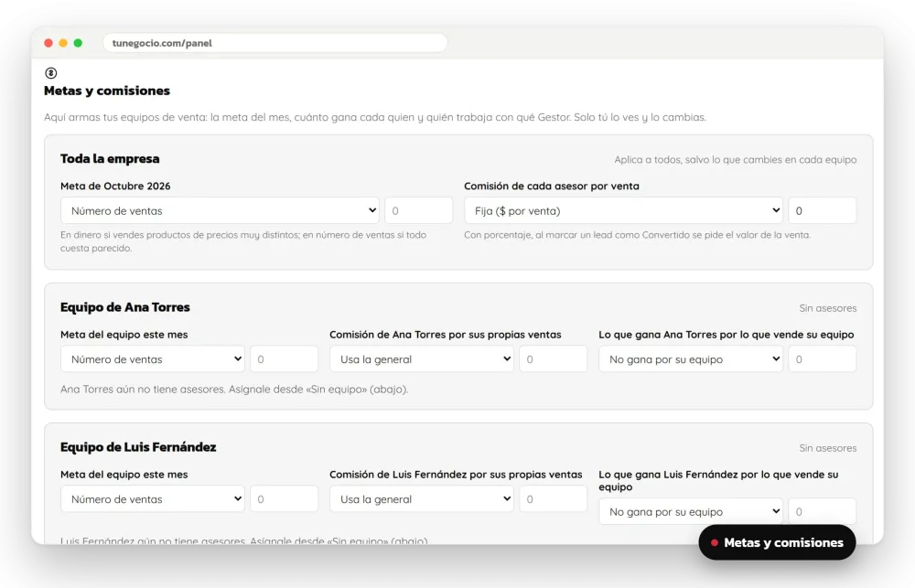Image resolution: width=915 pixels, height=588 pixels.
Task: Click the coin icon above Metas y comisiones
Action: pyautogui.click(x=50, y=73)
